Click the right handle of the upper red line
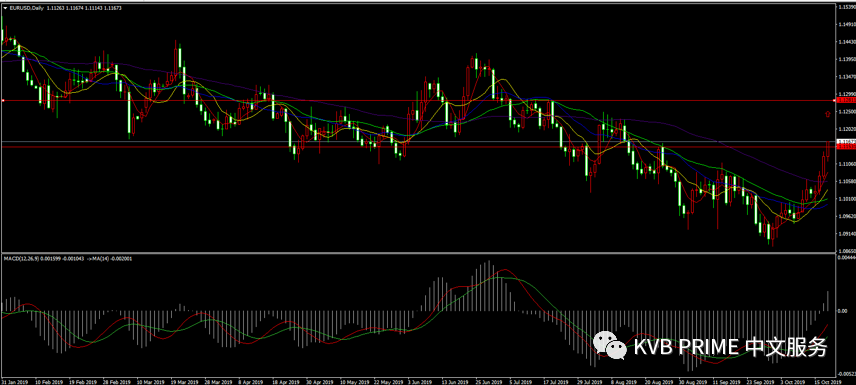The height and width of the screenshot is (385, 856). point(834,100)
